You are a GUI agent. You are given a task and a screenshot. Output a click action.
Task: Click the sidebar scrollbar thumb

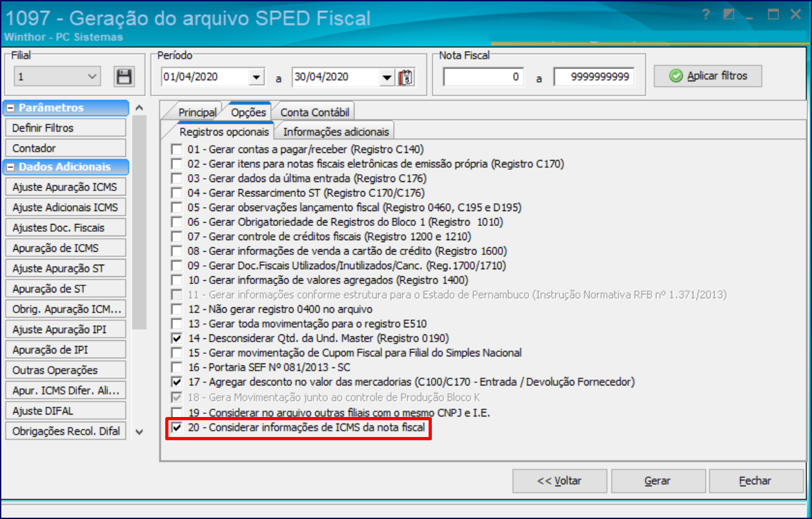[140, 223]
